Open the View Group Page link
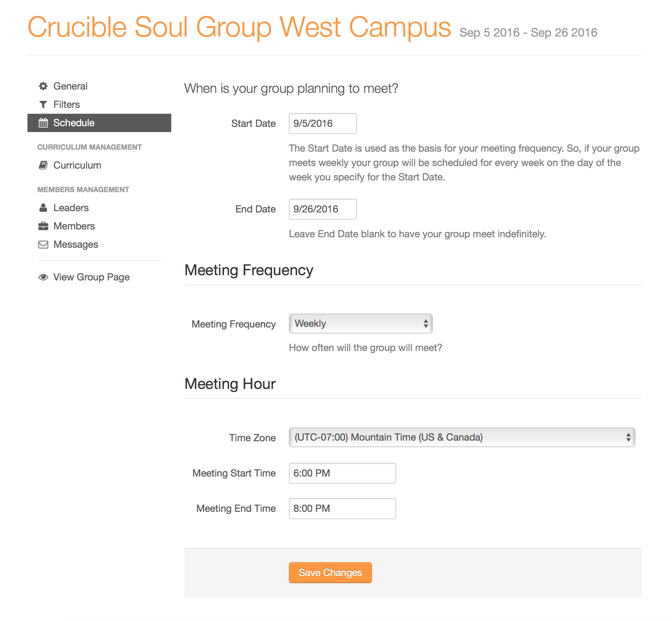 (91, 277)
